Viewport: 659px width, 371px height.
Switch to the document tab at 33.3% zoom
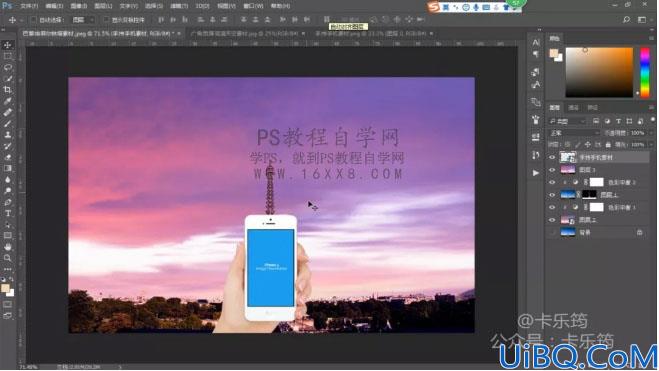[x=374, y=33]
